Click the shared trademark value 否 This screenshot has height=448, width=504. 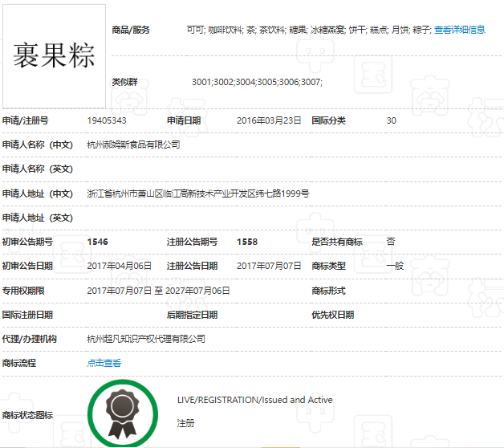pos(391,242)
